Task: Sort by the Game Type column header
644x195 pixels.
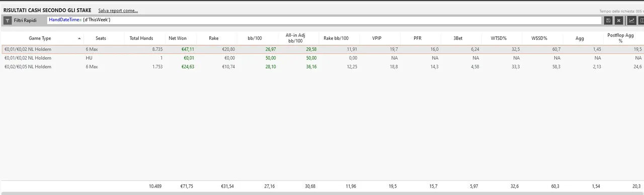Action: coord(40,38)
